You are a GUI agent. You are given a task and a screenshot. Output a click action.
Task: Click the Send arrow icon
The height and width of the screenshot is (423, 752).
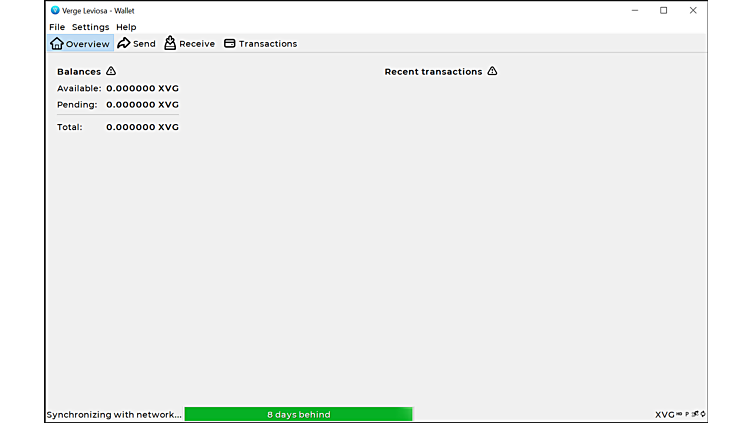tap(124, 44)
